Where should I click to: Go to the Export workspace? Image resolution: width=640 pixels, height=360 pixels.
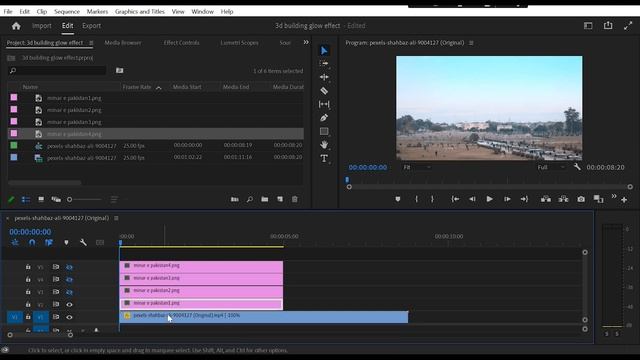pos(91,25)
